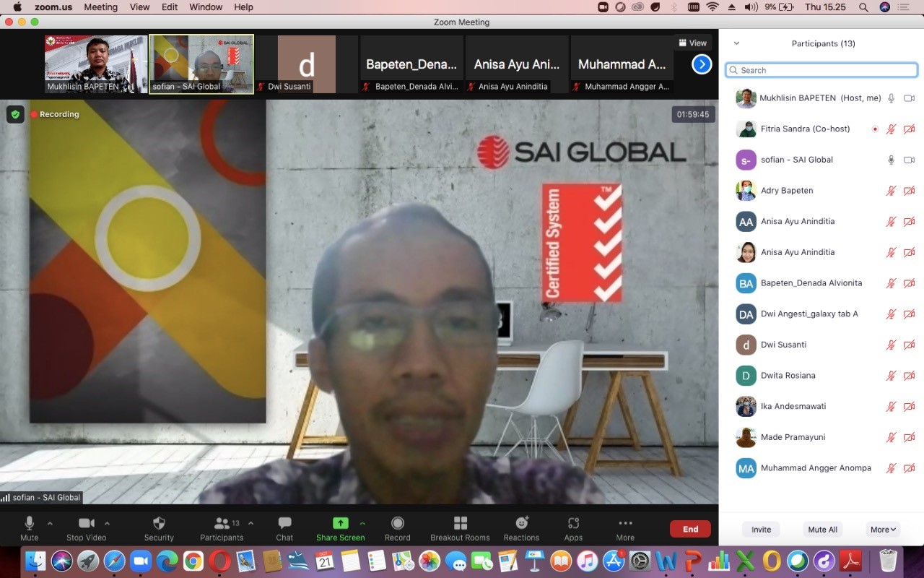Mute your microphone with the Mute button
Viewport: 924px width, 578px height.
30,528
